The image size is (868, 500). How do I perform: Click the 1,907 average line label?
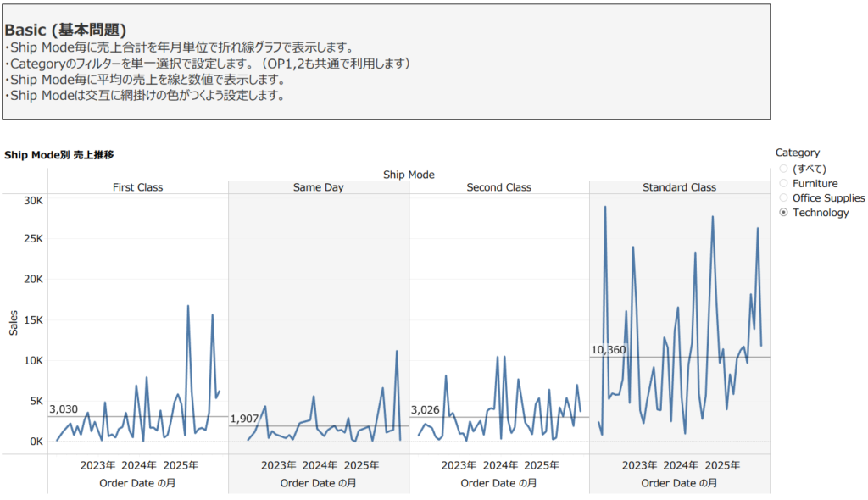tap(244, 419)
